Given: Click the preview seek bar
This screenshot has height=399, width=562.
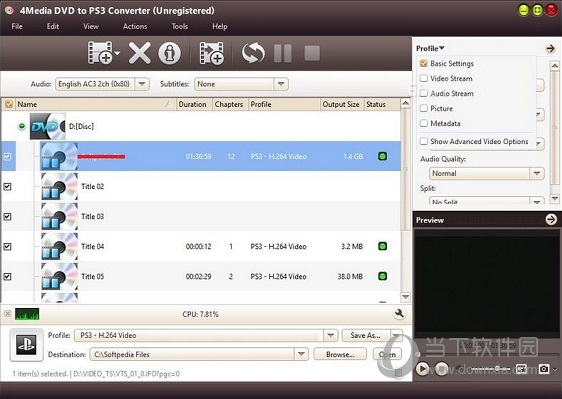Looking at the screenshot, I should coord(487,354).
